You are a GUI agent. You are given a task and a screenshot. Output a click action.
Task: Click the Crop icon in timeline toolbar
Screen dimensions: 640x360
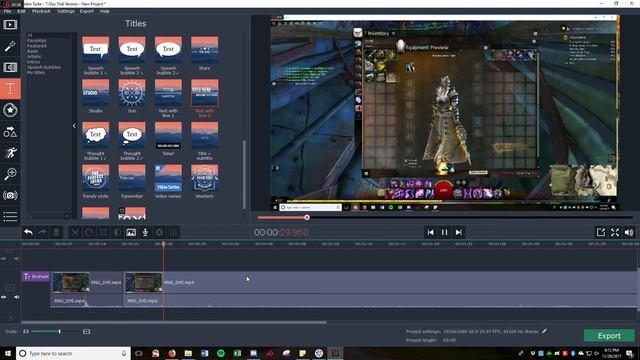pos(103,232)
